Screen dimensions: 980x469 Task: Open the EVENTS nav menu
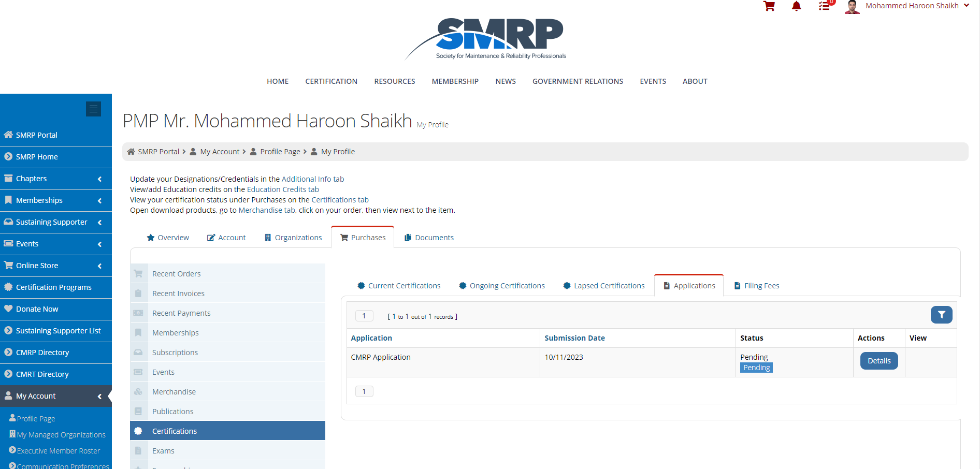click(x=653, y=81)
